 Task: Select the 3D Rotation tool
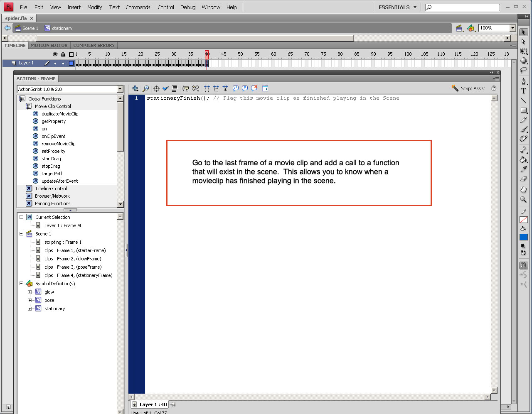(x=523, y=61)
